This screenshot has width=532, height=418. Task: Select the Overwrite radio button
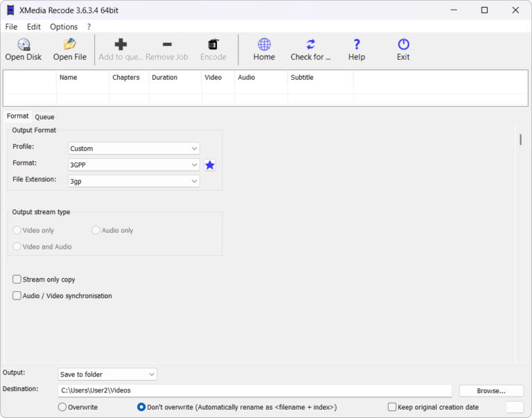point(62,407)
